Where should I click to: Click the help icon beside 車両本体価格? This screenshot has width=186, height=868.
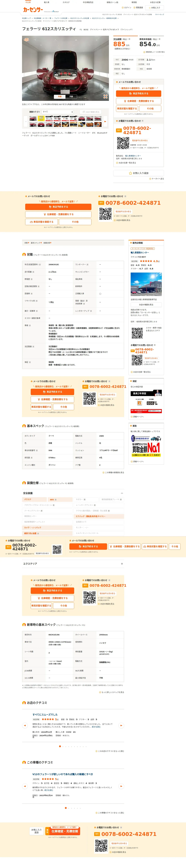pyautogui.click(x=159, y=39)
